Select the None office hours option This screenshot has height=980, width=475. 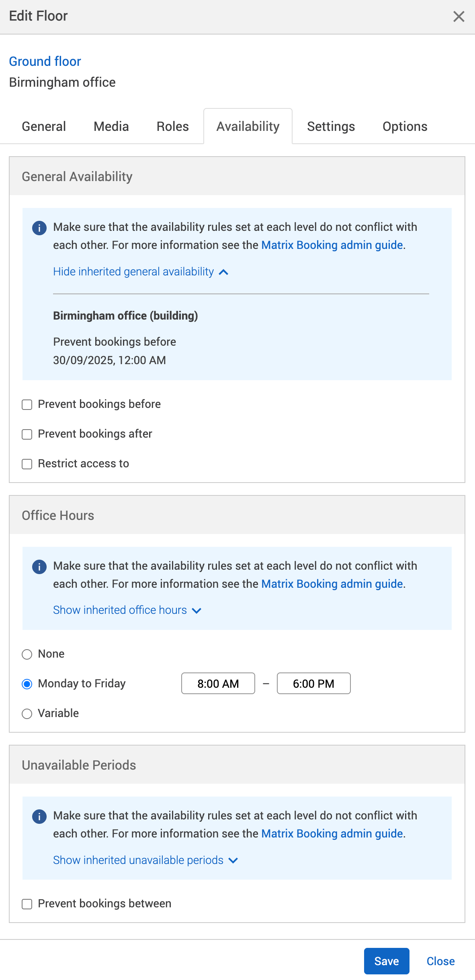point(27,655)
